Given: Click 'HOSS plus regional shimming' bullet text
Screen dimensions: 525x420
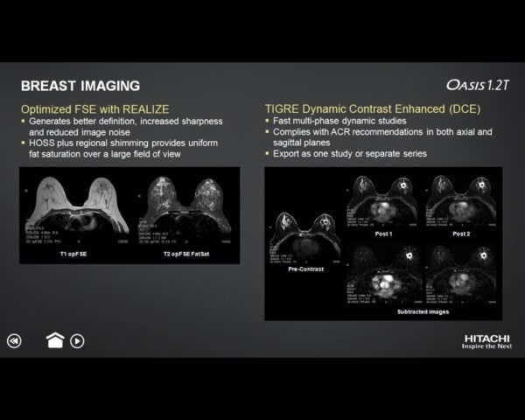Looking at the screenshot, I should [x=123, y=149].
